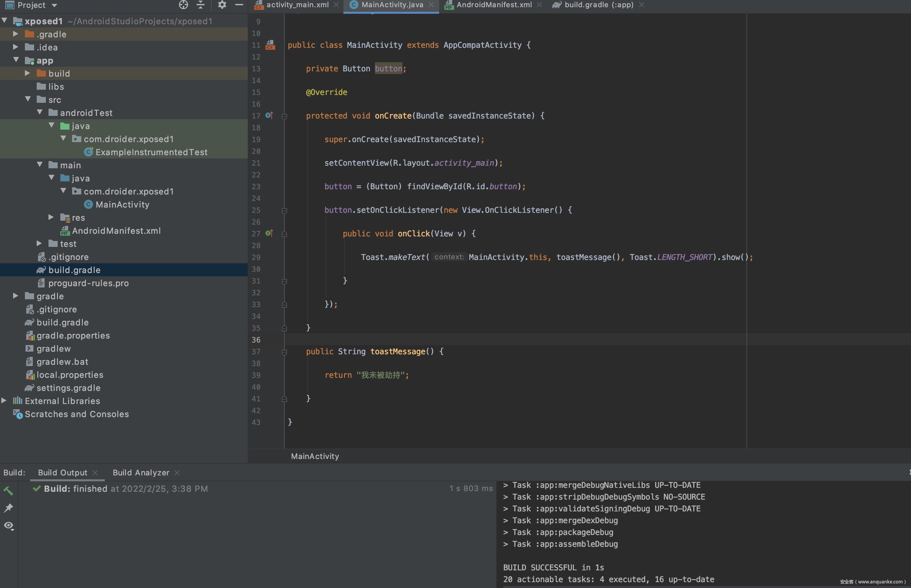Open the Project view dropdown
The width and height of the screenshot is (911, 588).
pos(54,5)
